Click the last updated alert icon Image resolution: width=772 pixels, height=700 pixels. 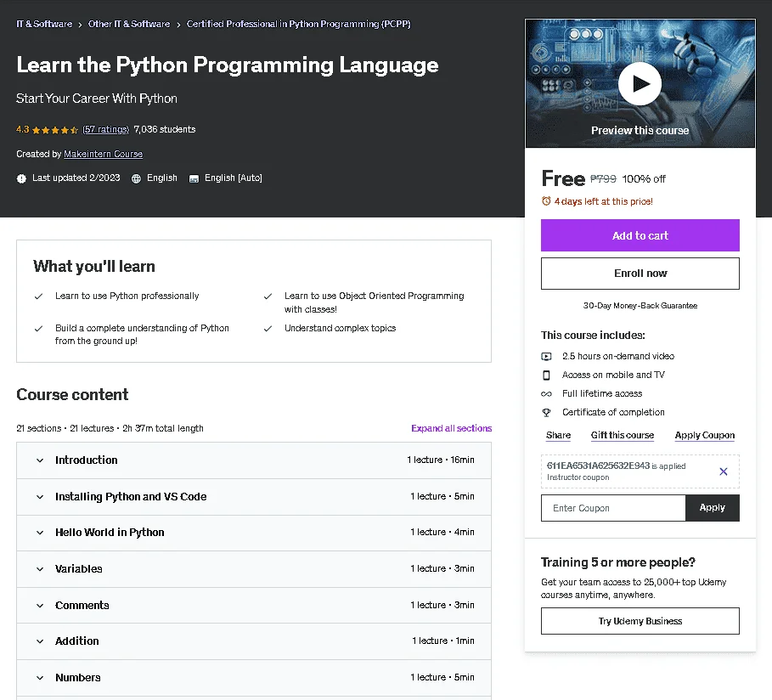[x=21, y=178]
